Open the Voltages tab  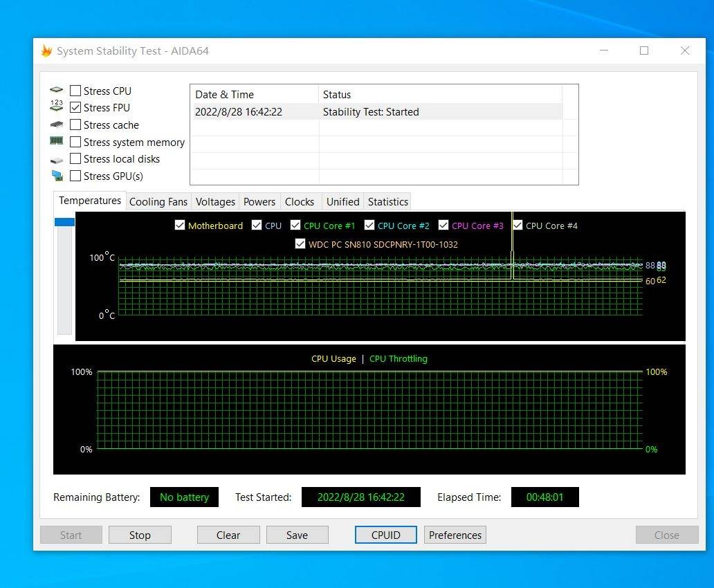[215, 202]
